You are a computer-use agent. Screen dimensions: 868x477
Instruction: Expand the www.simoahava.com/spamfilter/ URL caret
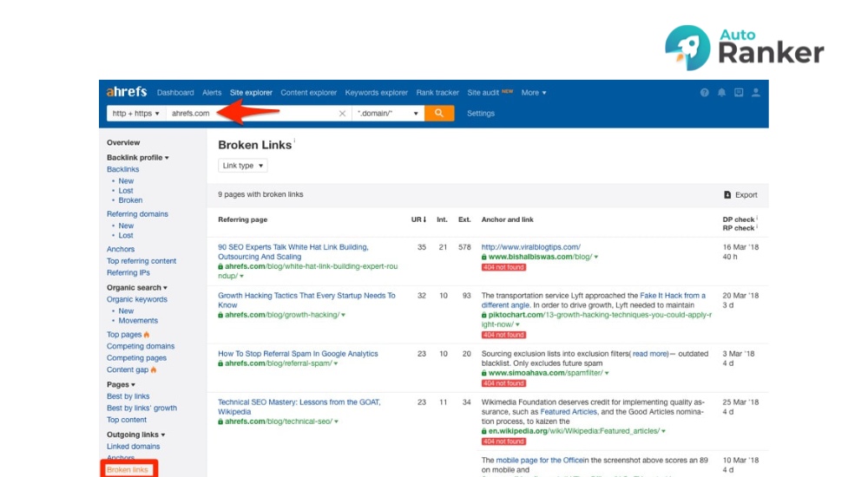point(607,374)
